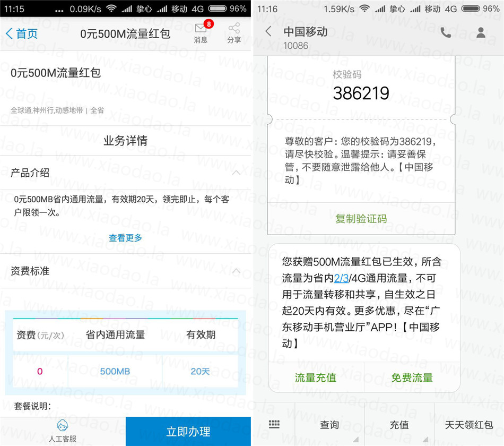This screenshot has width=504, height=446.
Task: Tap the 分享 share icon
Action: [x=234, y=33]
